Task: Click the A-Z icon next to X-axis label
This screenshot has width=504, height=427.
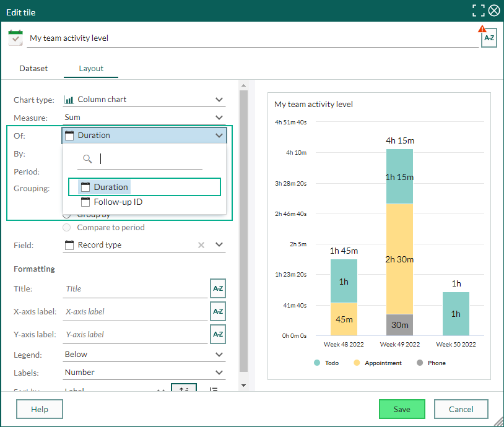Action: pos(218,311)
